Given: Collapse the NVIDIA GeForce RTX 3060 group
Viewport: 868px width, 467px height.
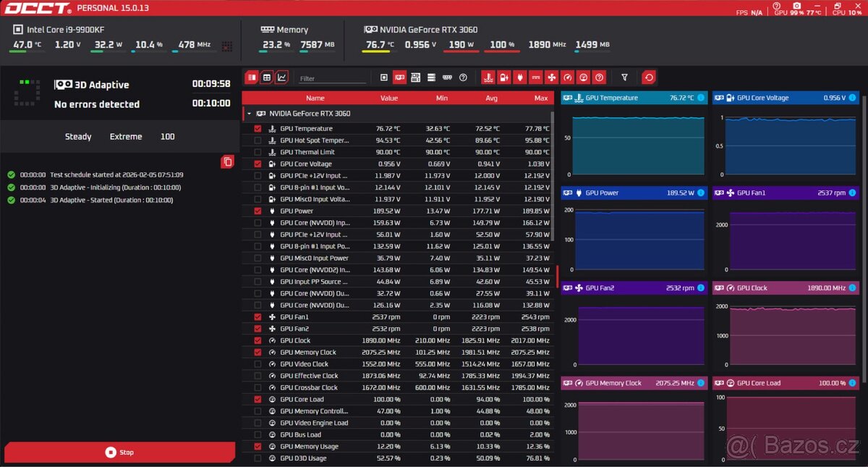Looking at the screenshot, I should [x=250, y=114].
